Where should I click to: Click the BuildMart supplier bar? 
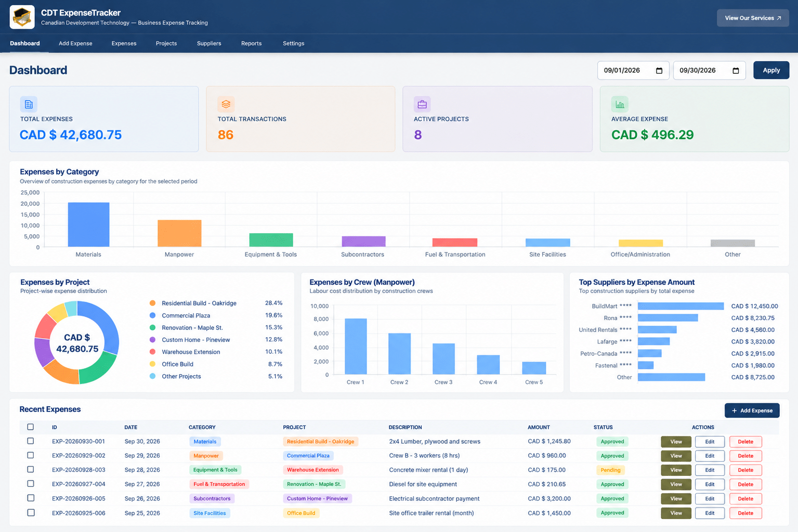click(681, 306)
